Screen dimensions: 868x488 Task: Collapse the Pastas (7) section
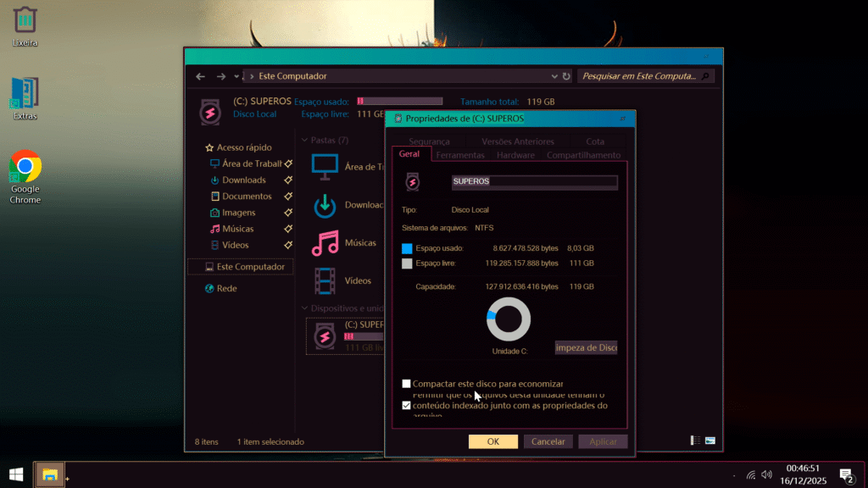pos(304,140)
